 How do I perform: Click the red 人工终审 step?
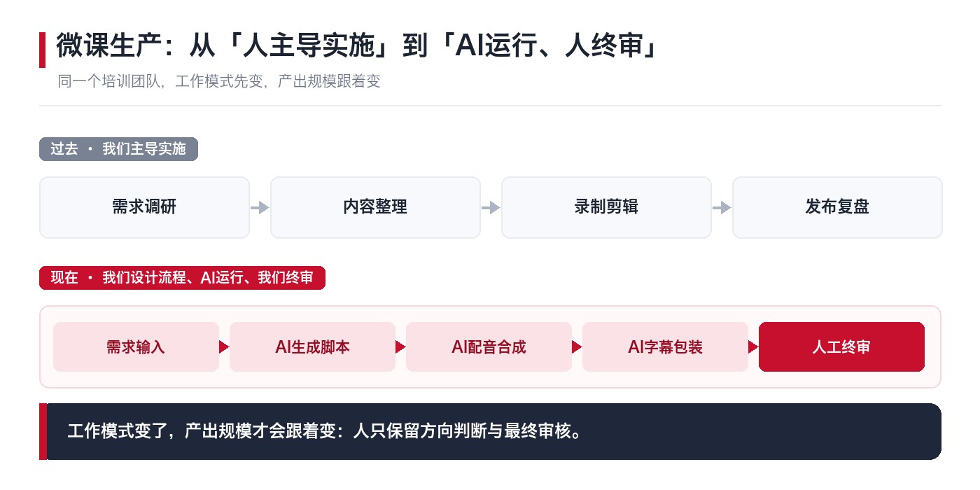click(841, 346)
